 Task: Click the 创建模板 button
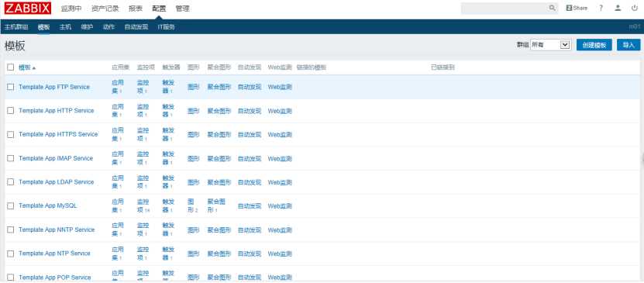pyautogui.click(x=594, y=45)
